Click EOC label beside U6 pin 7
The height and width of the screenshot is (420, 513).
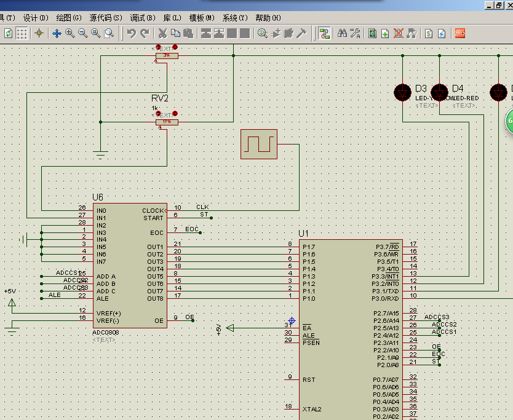tap(192, 229)
